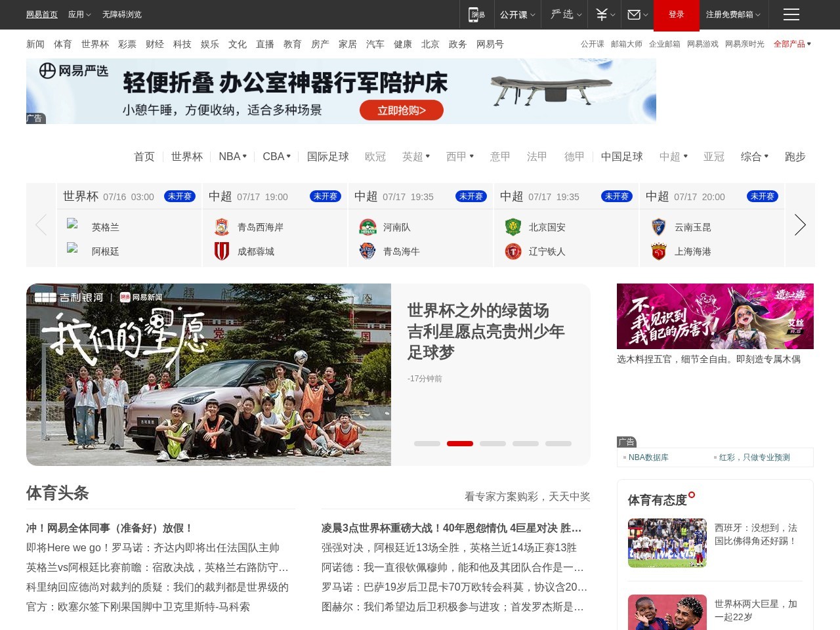The width and height of the screenshot is (840, 630).
Task: Open the 世界杯两大巨星 article thumbnail
Action: pyautogui.click(x=667, y=612)
